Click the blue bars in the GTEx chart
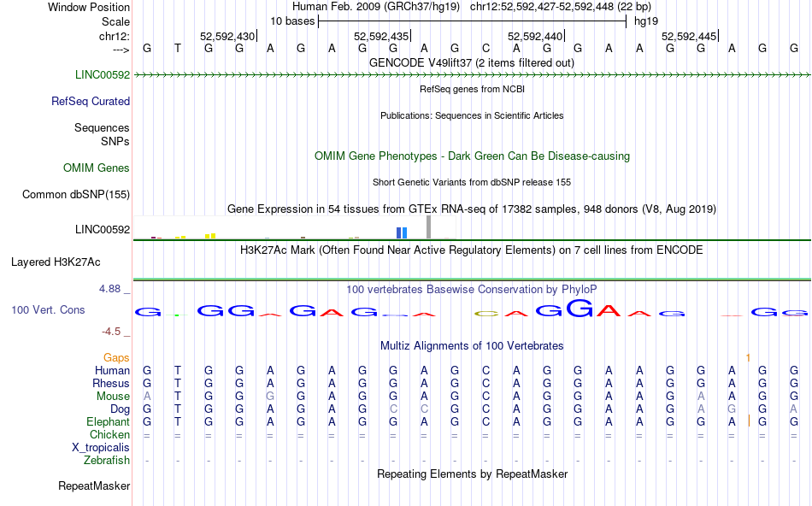The height and width of the screenshot is (506, 812). click(x=402, y=233)
